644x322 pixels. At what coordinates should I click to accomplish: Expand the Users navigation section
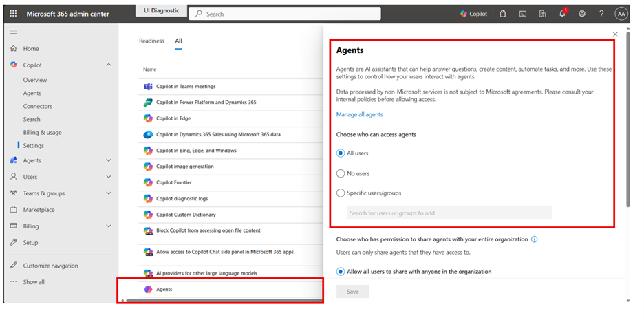click(x=109, y=177)
